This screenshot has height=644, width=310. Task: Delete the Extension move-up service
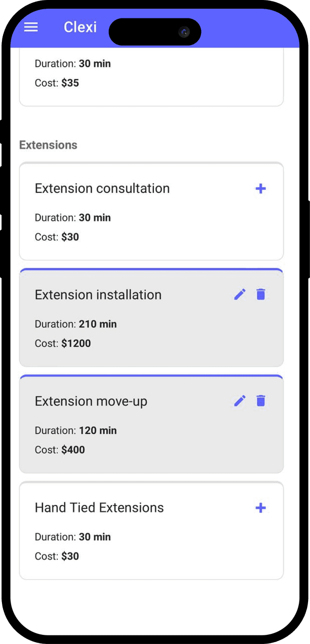pyautogui.click(x=261, y=400)
